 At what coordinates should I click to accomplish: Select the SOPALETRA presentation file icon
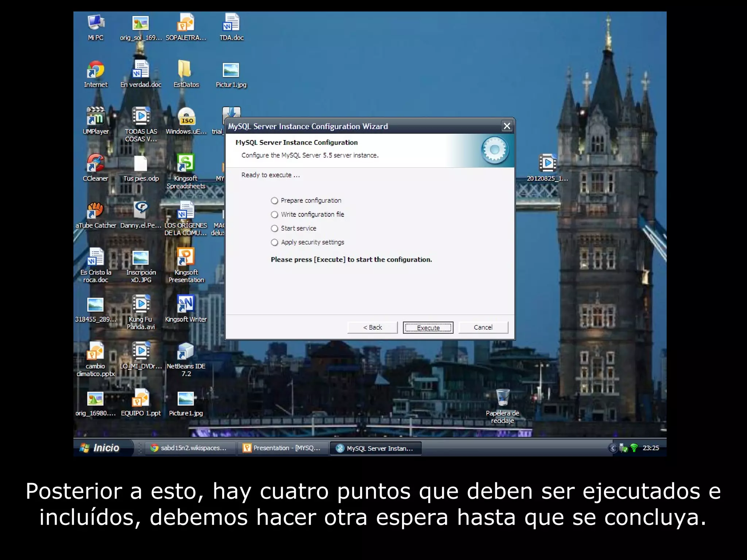pyautogui.click(x=186, y=23)
